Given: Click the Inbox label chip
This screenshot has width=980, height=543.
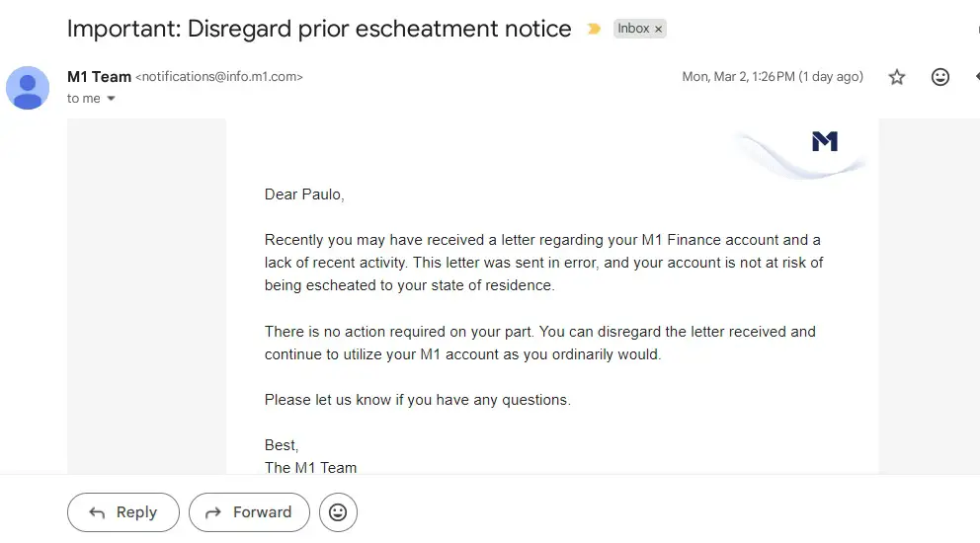Looking at the screenshot, I should tap(633, 29).
